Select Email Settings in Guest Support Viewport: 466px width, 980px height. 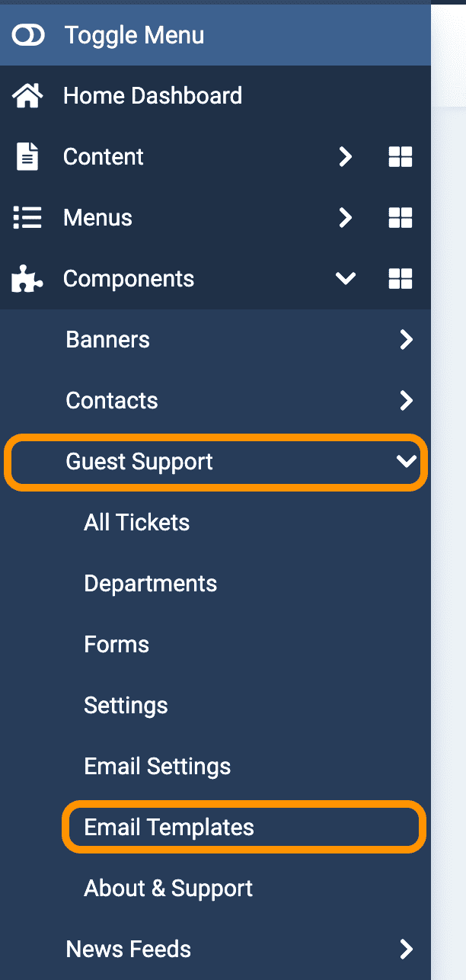click(x=158, y=767)
